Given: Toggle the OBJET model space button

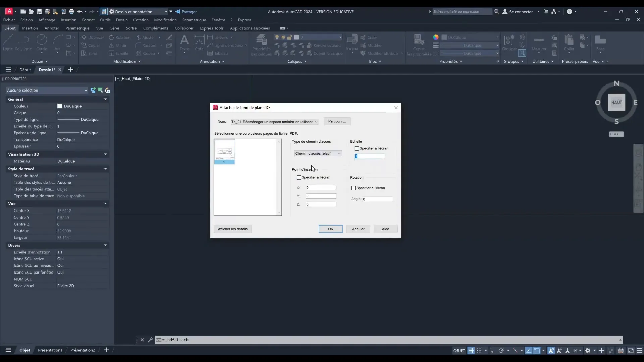Looking at the screenshot, I should click(x=459, y=351).
